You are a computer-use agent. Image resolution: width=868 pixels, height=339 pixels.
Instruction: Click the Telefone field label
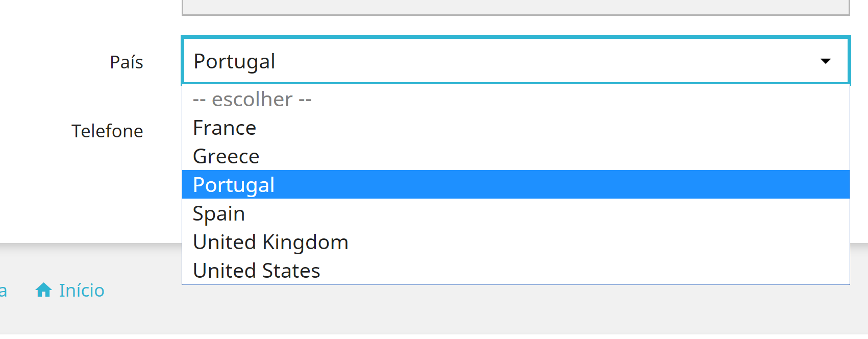[107, 131]
